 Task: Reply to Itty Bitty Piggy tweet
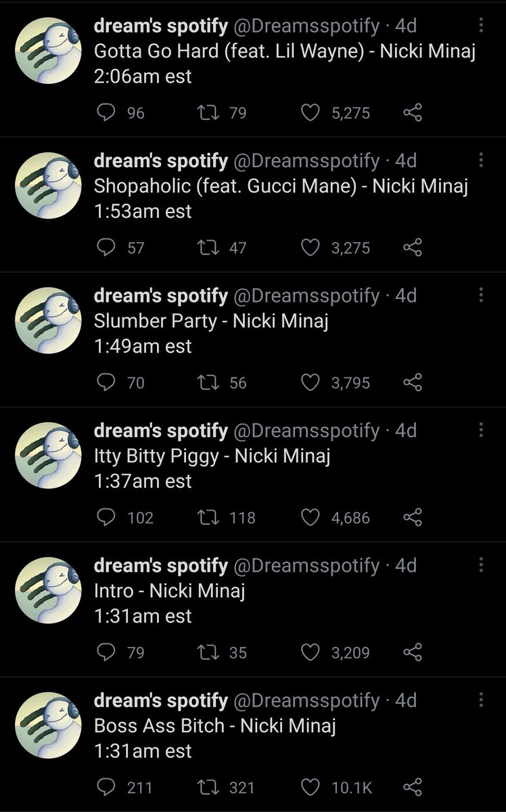tap(108, 518)
